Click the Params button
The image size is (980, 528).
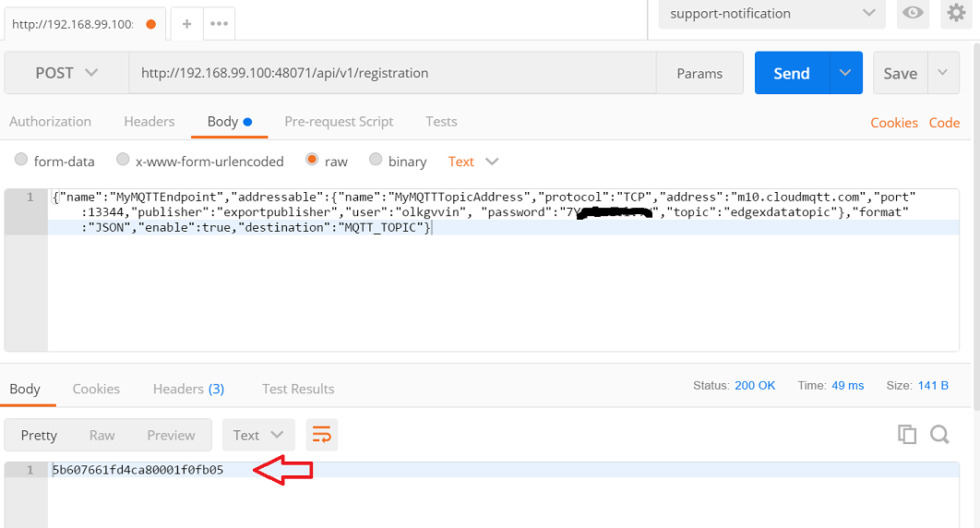pyautogui.click(x=699, y=73)
